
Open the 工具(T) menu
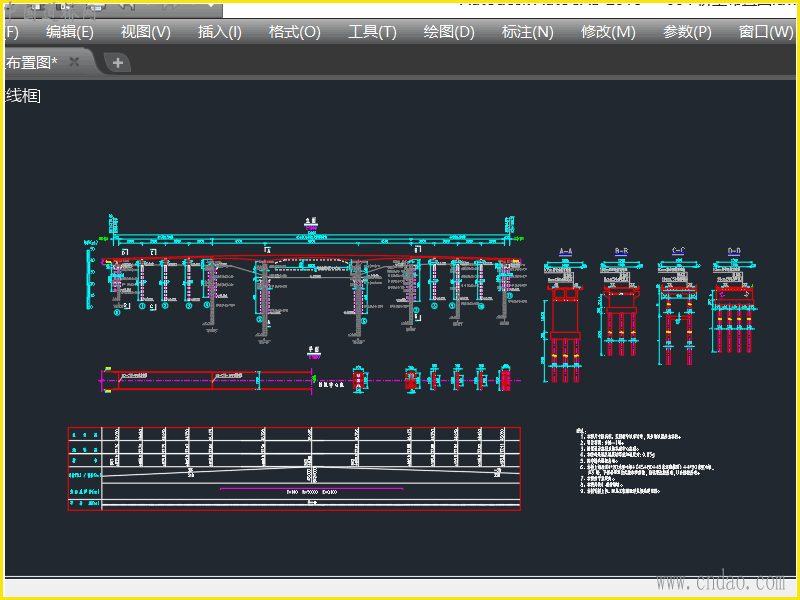(x=372, y=32)
